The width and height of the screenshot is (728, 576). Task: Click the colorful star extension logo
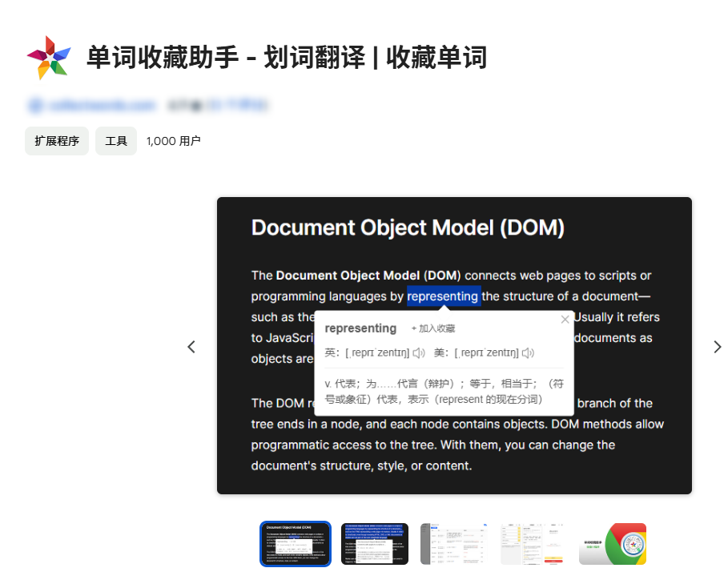(49, 58)
